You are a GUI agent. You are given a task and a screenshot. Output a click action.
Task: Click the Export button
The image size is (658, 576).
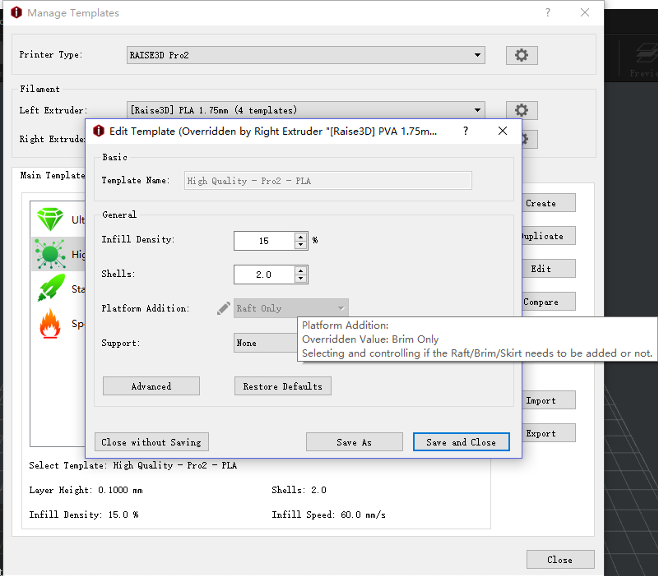click(x=549, y=433)
